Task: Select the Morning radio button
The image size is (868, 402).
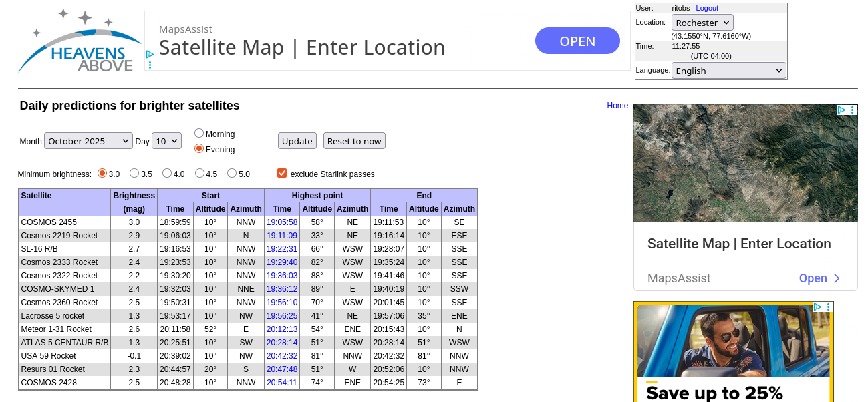Action: (x=199, y=134)
